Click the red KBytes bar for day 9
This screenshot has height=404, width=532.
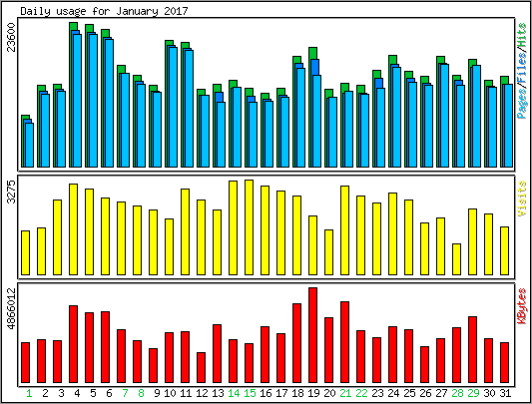[x=154, y=365]
